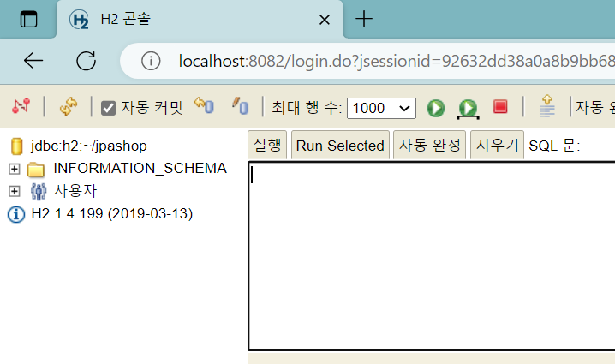Click the site information icon in address bar
Viewport: 615px width, 364px height.
click(x=151, y=61)
